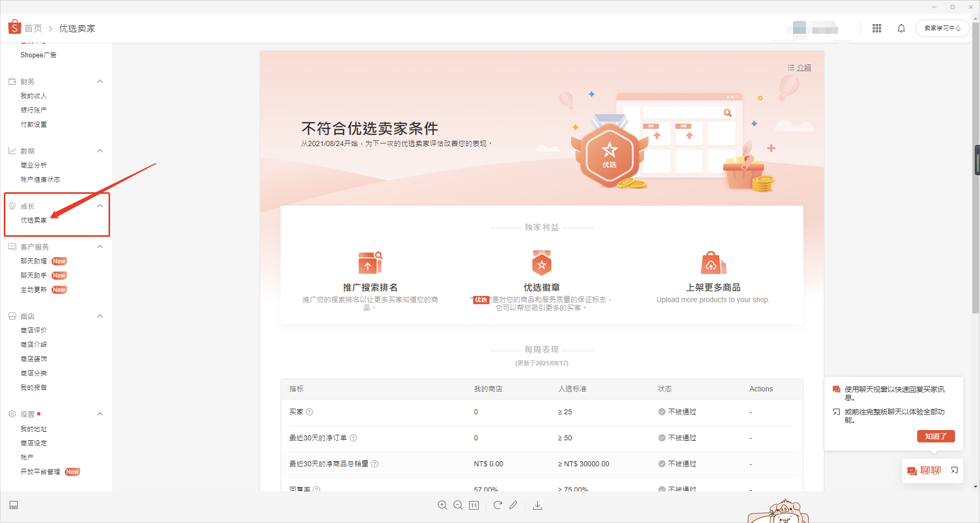This screenshot has height=523, width=980.
Task: Click the 知道了 button
Action: 936,436
